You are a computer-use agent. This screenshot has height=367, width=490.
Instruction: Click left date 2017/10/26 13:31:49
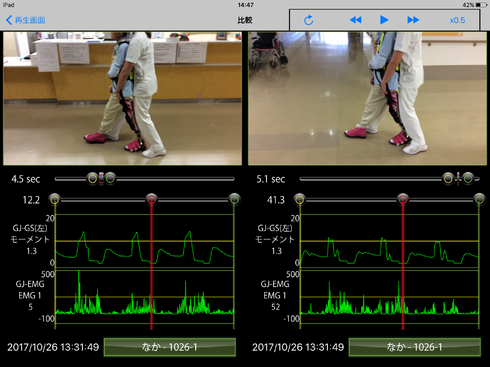pyautogui.click(x=53, y=347)
